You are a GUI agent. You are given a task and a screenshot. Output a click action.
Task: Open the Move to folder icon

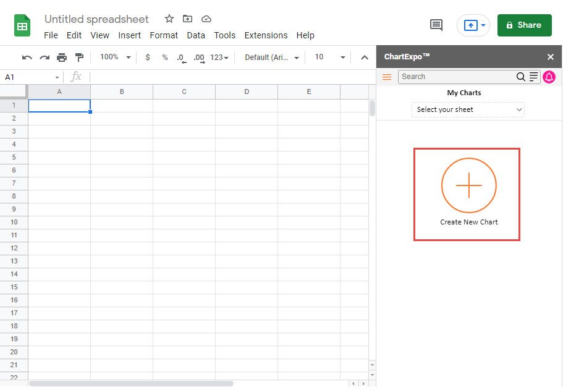click(x=187, y=19)
